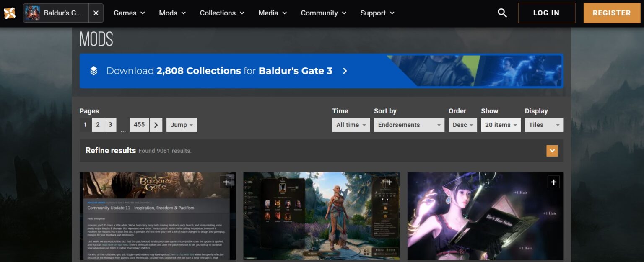Click the REGISTER button
Viewport: 644px width, 262px height.
coord(611,13)
